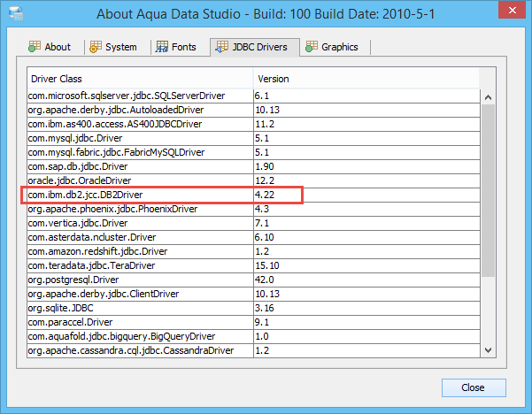Click the About tab icon

35,47
